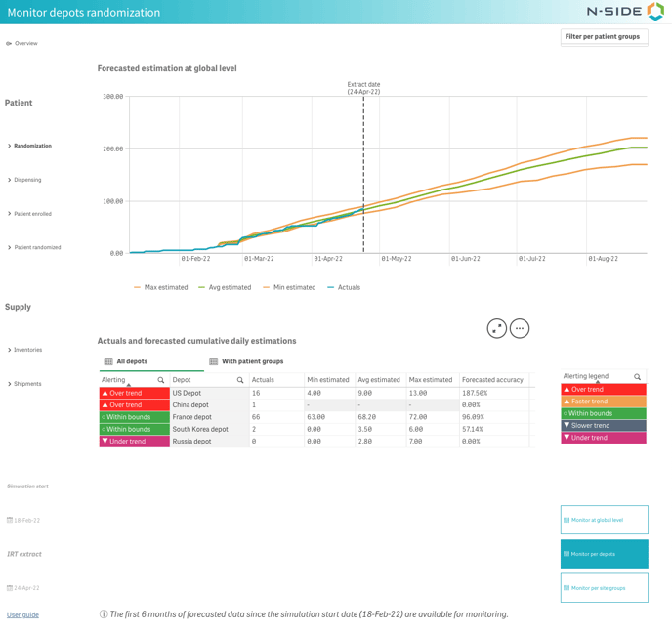The image size is (672, 634).
Task: Click the Overview eye icon
Action: tap(9, 44)
